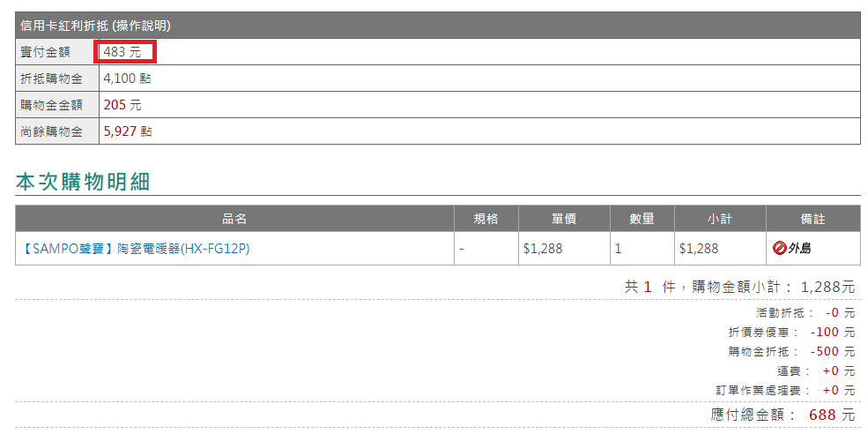Click the 品名 column header
Viewport: 868px width, 434px height.
pyautogui.click(x=234, y=219)
